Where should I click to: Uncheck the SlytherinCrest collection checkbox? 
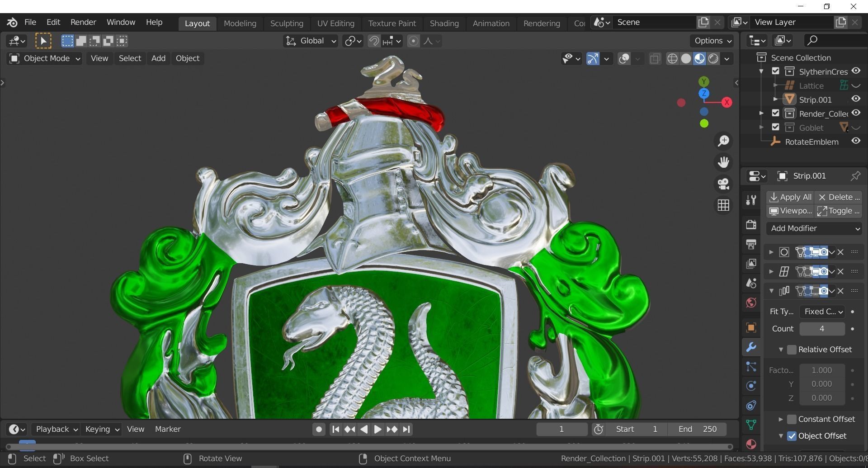(776, 71)
